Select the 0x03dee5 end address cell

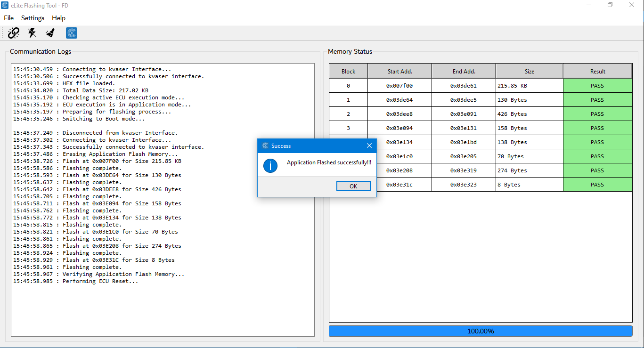point(463,100)
